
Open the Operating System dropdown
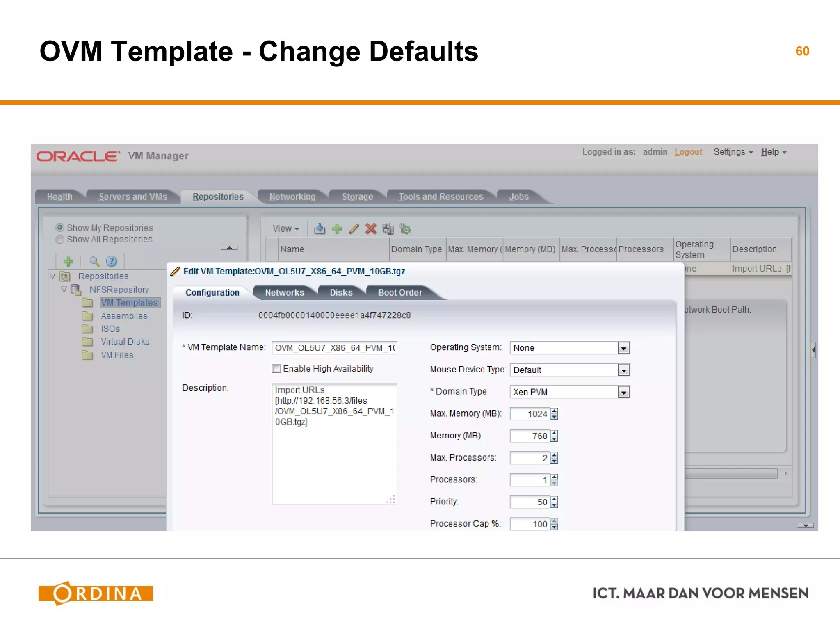(x=624, y=348)
